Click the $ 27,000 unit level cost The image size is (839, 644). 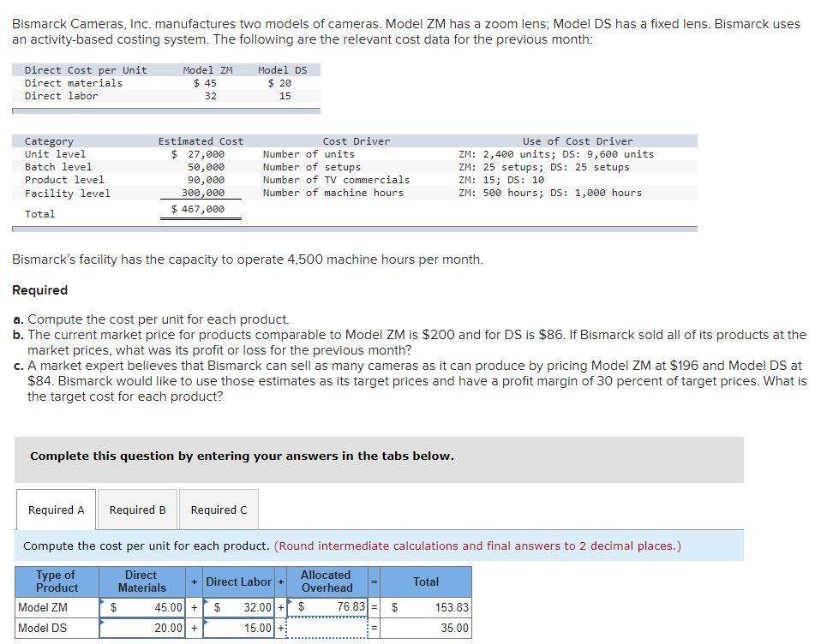coord(198,154)
